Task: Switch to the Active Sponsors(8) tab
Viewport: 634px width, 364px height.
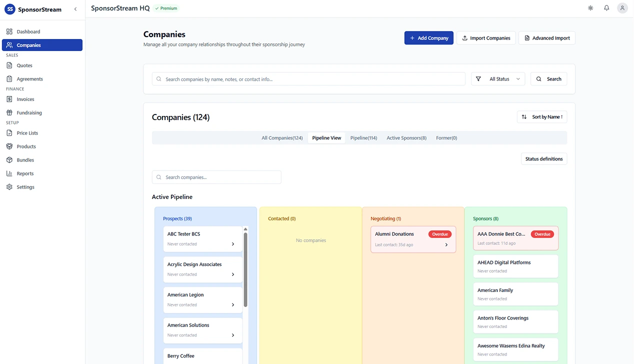Action: click(406, 138)
